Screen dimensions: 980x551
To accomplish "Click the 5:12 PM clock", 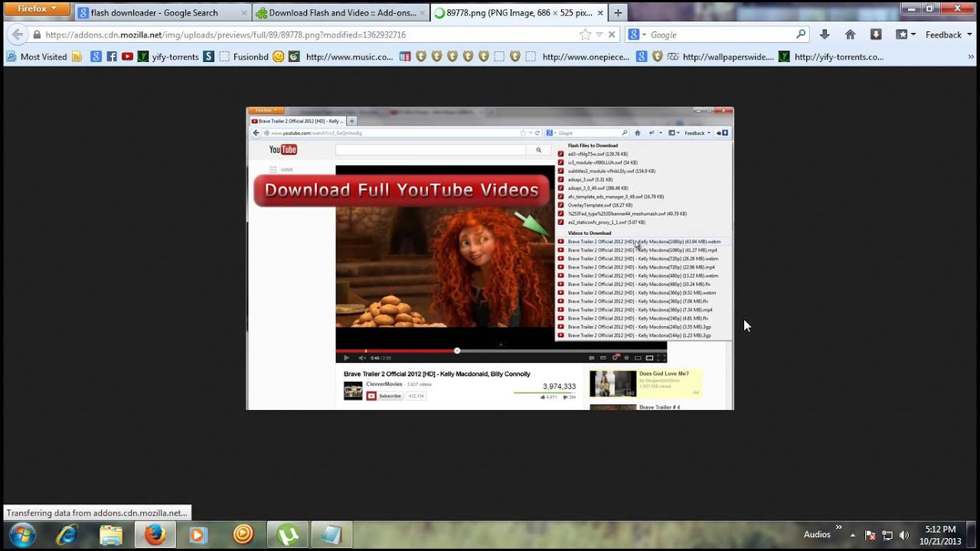I will click(940, 529).
